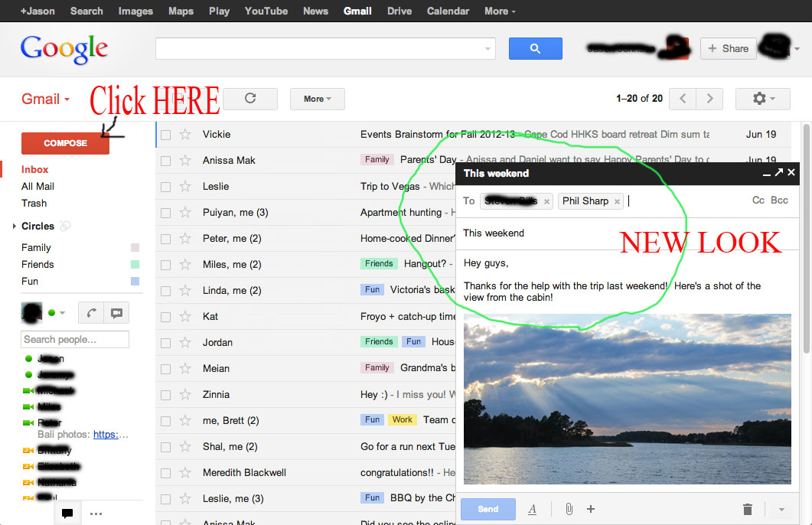Open Images from the top bar
The width and height of the screenshot is (812, 525).
135,11
